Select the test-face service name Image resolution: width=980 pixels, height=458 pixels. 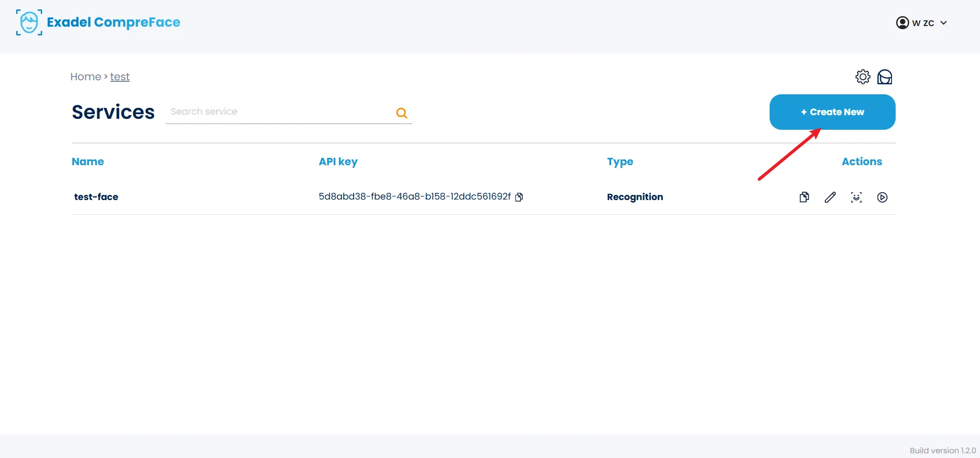(x=96, y=197)
